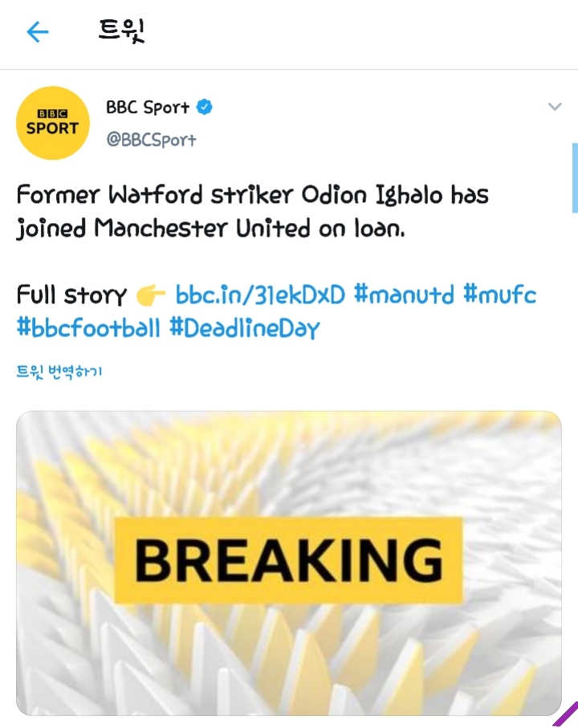Select the 트윗 header title
The height and width of the screenshot is (728, 578).
coord(121,31)
